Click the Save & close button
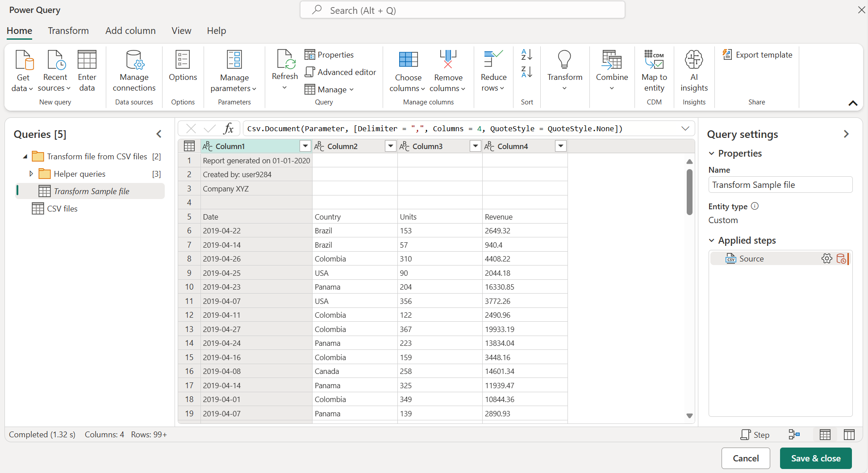 pos(815,458)
